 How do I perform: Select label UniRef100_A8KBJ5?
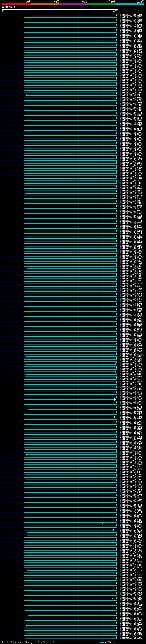click(x=131, y=180)
